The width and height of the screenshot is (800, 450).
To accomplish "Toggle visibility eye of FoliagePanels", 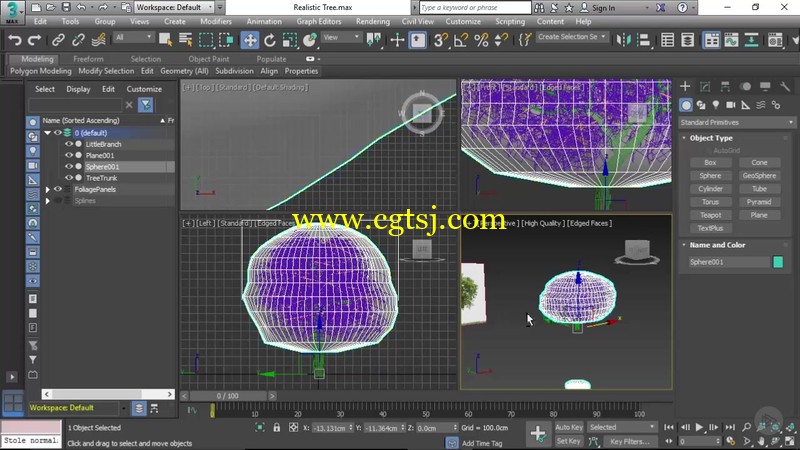I will click(x=58, y=189).
